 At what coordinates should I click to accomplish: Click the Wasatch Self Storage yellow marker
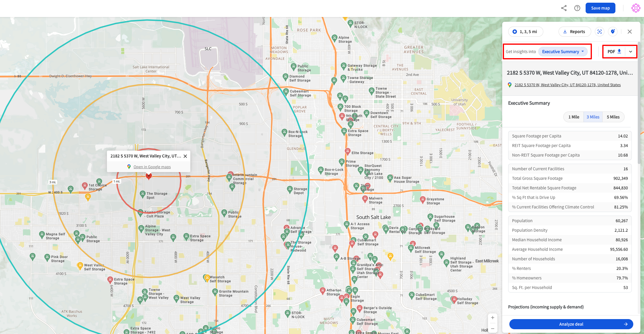click(x=207, y=278)
